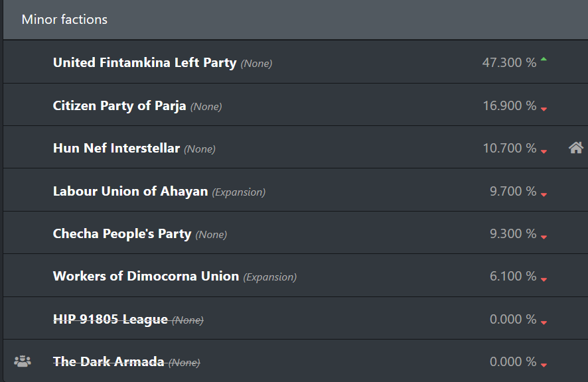This screenshot has width=588, height=382.
Task: Click the red down arrow beside 9.300 %
Action: tap(544, 237)
